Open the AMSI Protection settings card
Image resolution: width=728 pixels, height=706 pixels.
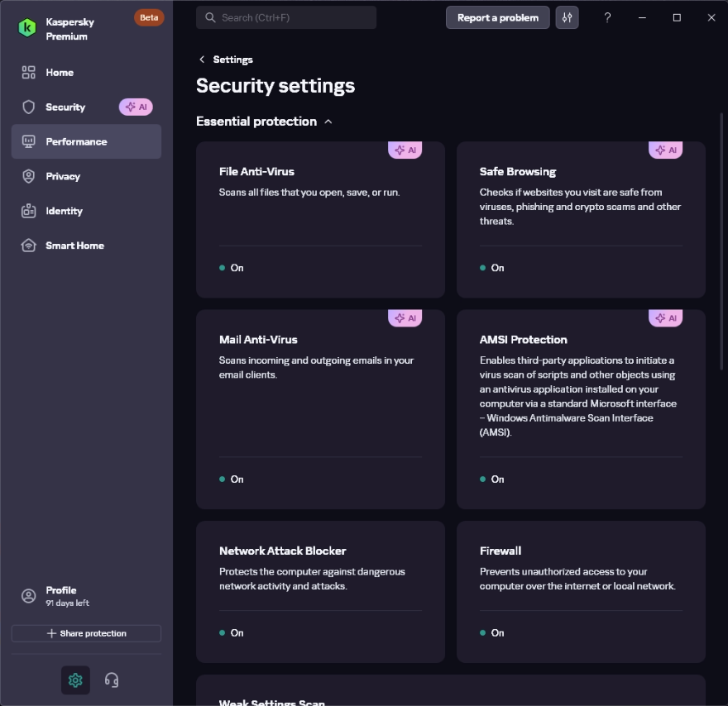click(581, 409)
